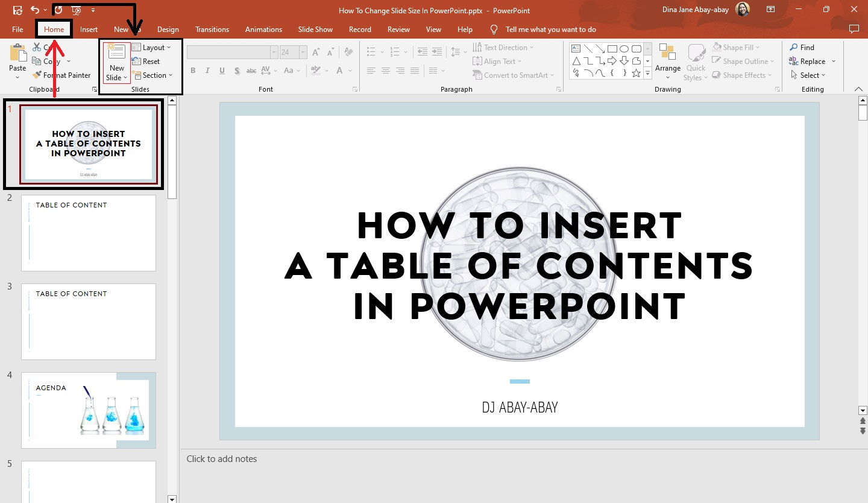The image size is (868, 503).
Task: Switch to the Design ribbon tab
Action: coord(168,29)
